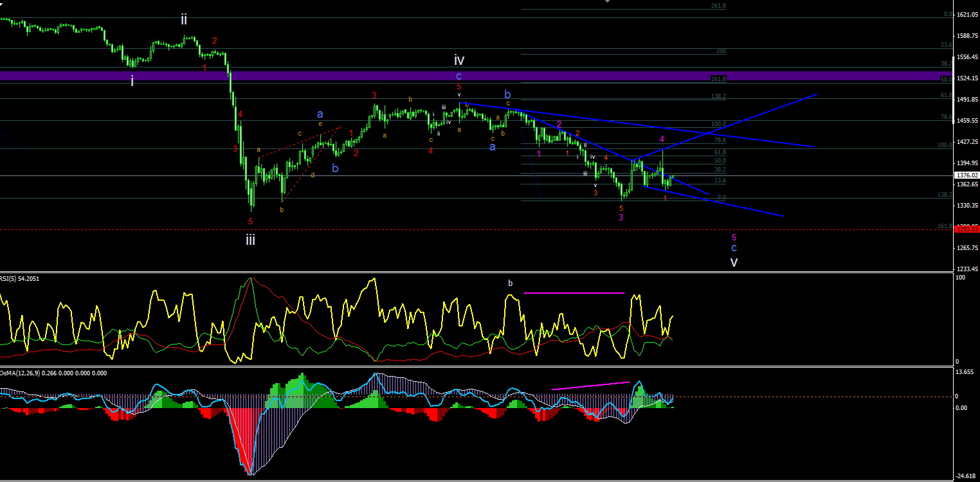Select the magenta divergence line in RSI panel
Image resolution: width=980 pixels, height=482 pixels.
pyautogui.click(x=574, y=293)
